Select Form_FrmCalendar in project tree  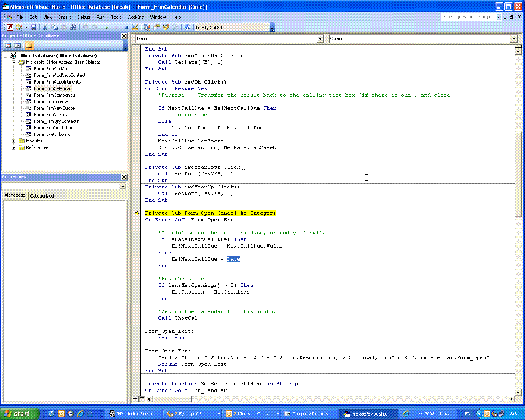pos(53,88)
